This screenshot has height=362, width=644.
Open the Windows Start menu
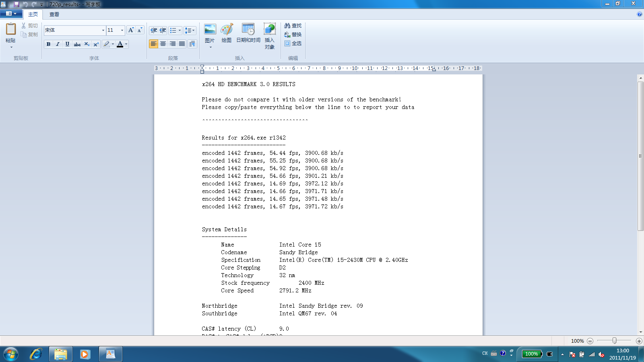[11, 354]
